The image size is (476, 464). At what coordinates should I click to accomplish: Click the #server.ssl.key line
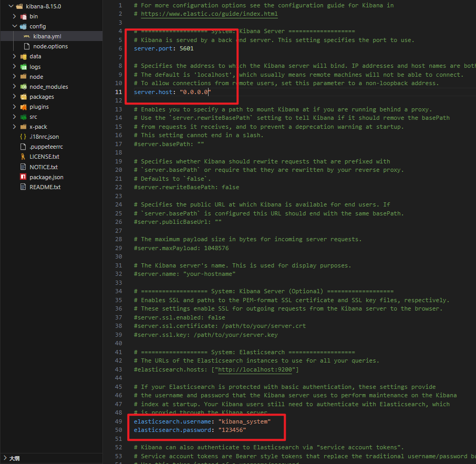[x=206, y=335]
